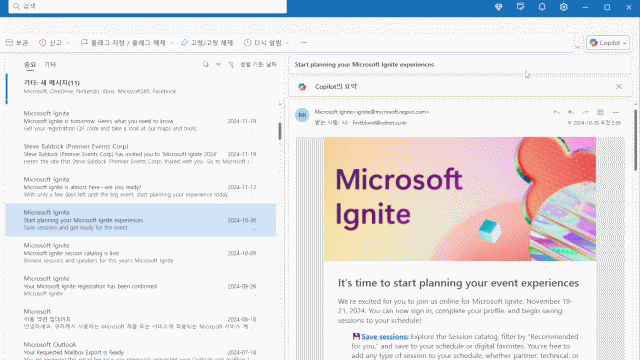Click the search input field

click(x=147, y=6)
